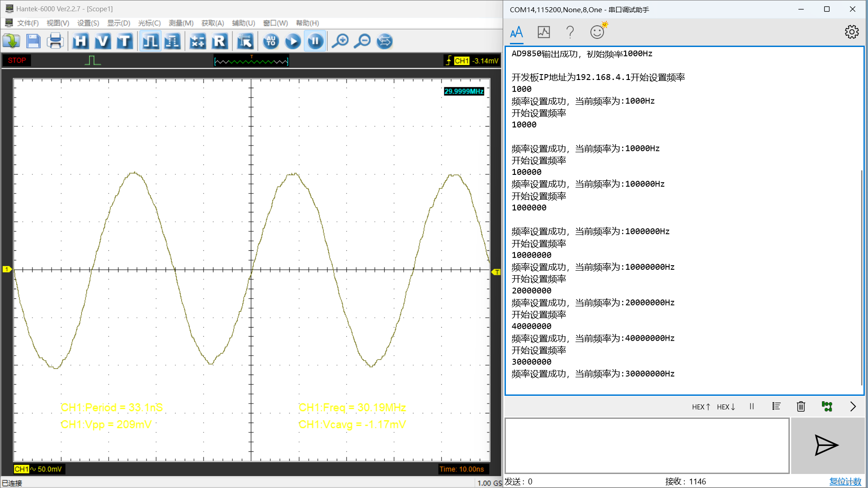Open the 光标(C) cursor menu

[149, 23]
